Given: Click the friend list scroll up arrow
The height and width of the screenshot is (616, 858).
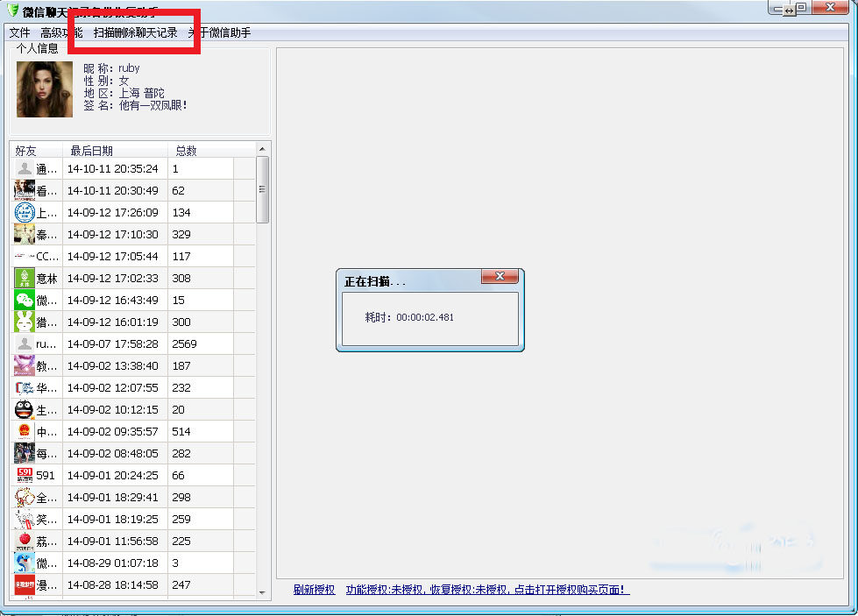Looking at the screenshot, I should (262, 149).
